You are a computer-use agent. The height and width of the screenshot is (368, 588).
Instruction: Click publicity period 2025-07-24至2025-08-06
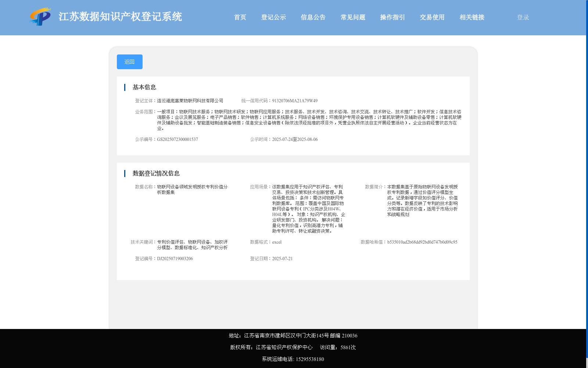click(x=295, y=139)
